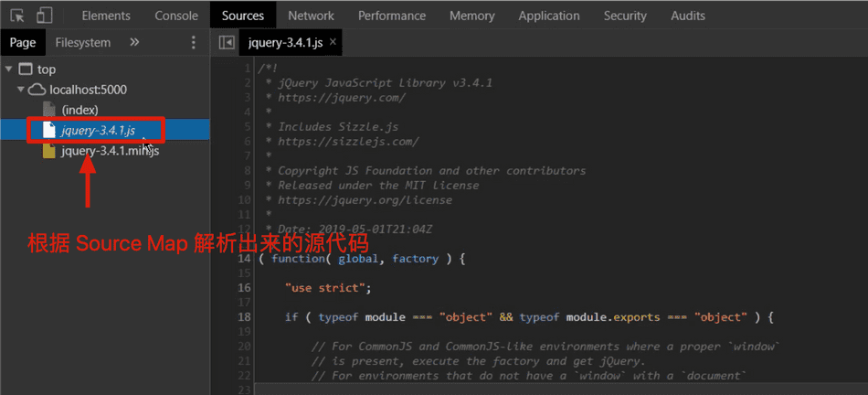
Task: Open the Memory tab
Action: point(471,16)
